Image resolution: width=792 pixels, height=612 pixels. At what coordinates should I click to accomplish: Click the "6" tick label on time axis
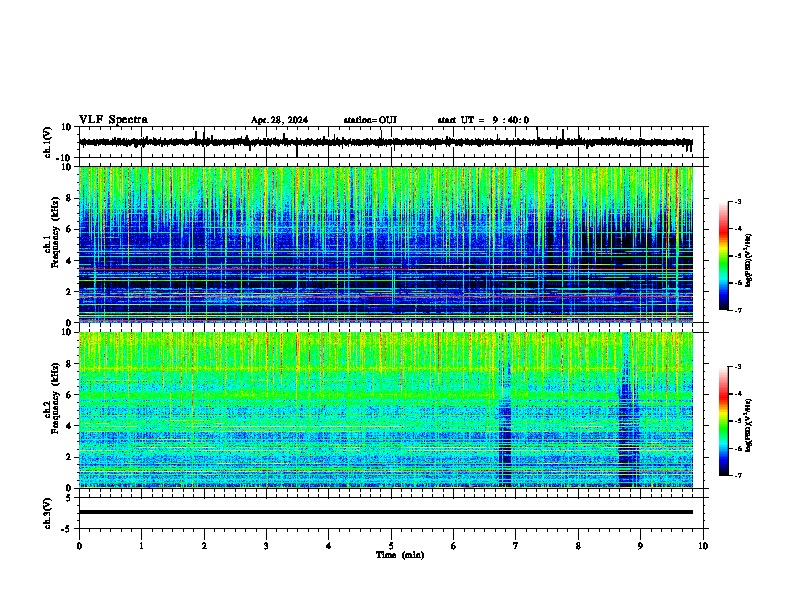[454, 546]
